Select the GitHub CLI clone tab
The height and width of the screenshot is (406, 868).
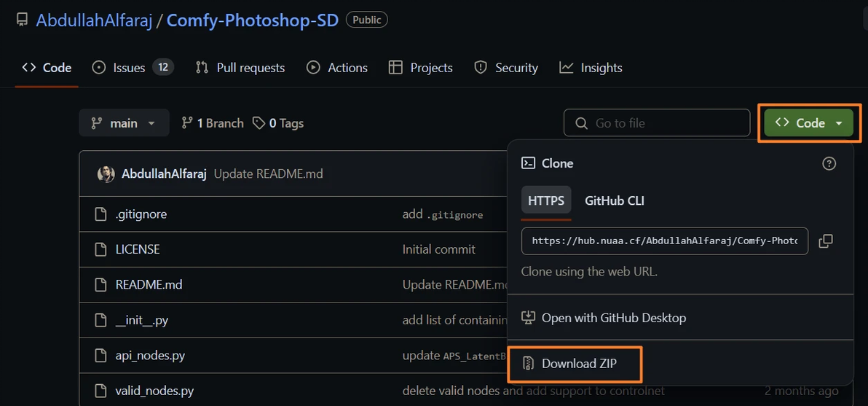tap(615, 200)
